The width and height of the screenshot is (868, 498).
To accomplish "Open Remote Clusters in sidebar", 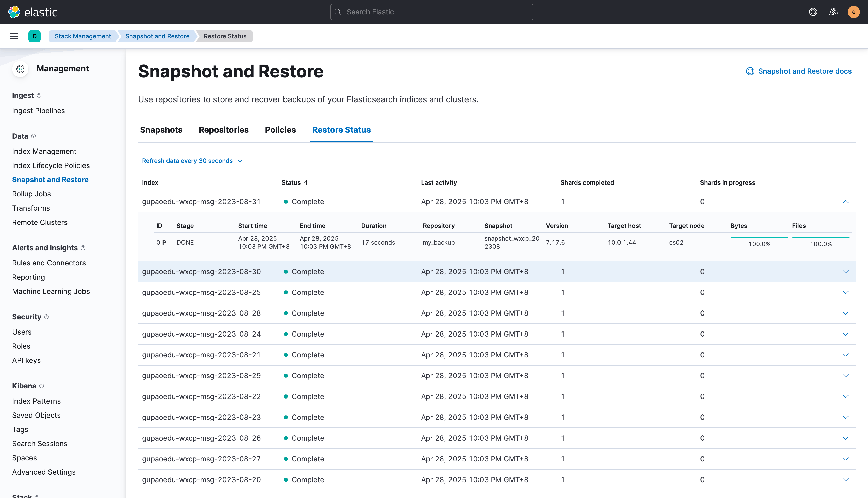I will click(x=40, y=222).
